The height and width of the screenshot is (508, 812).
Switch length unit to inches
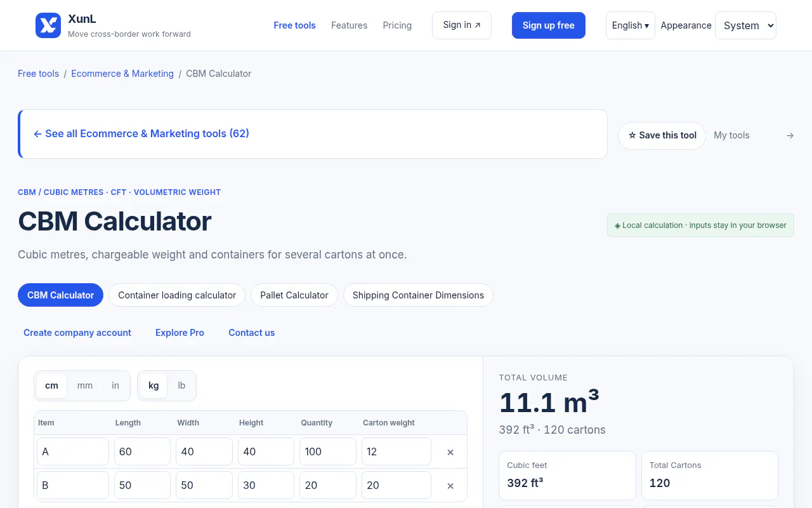(115, 385)
